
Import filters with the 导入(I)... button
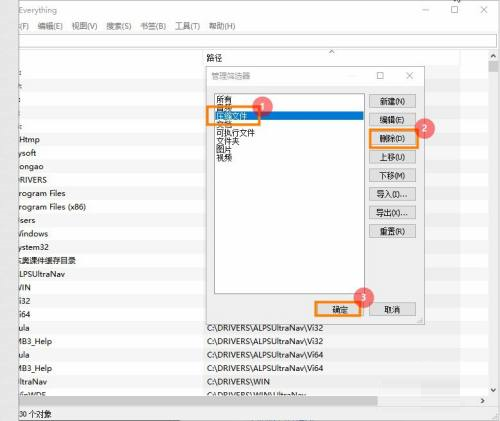point(392,194)
